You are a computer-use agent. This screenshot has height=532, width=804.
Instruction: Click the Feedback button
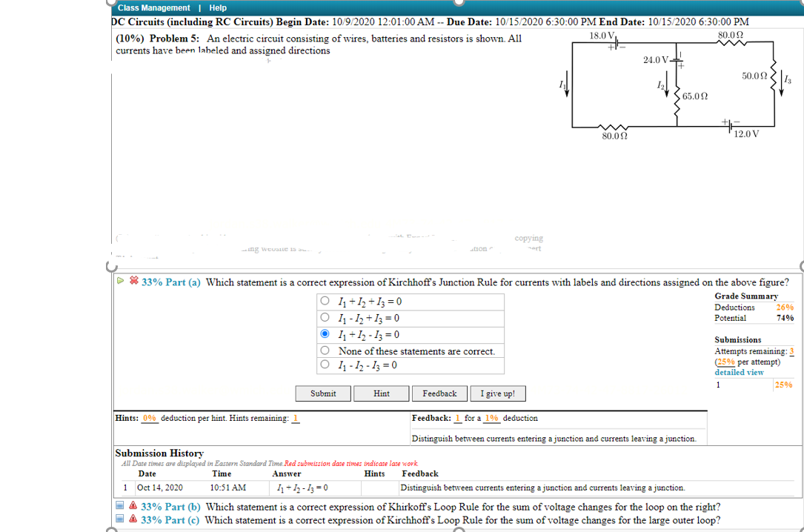[x=439, y=393]
